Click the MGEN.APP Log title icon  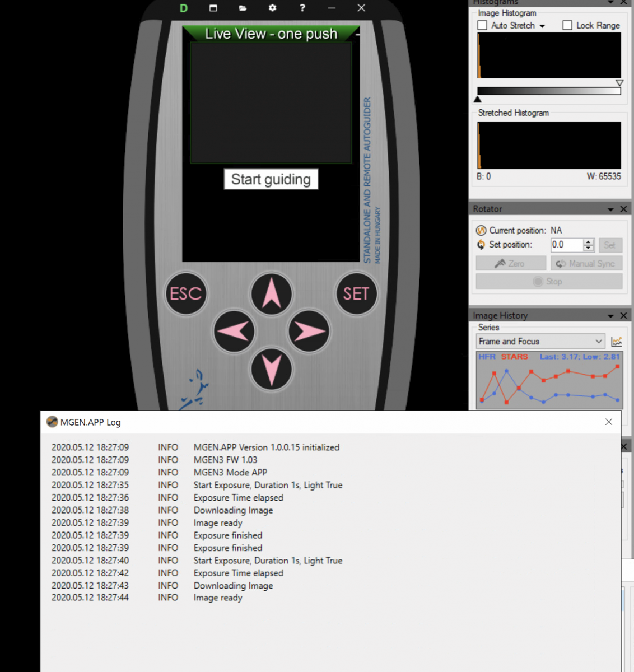[52, 422]
